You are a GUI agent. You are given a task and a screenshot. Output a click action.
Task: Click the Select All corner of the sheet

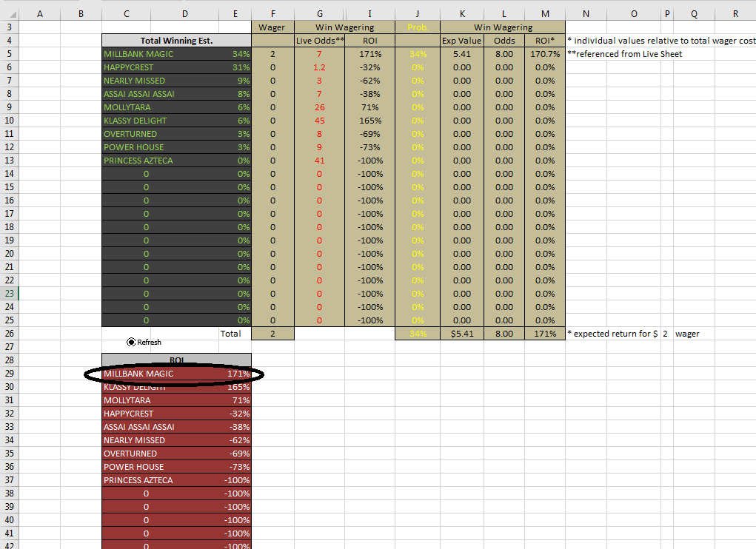7,13
